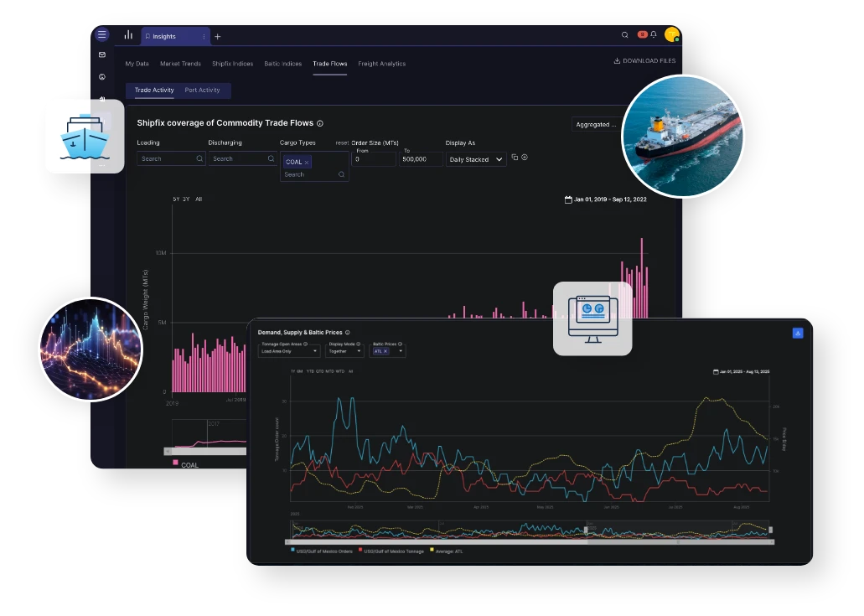This screenshot has height=616, width=864.
Task: Remove the COAL cargo type chip
Action: 307,162
